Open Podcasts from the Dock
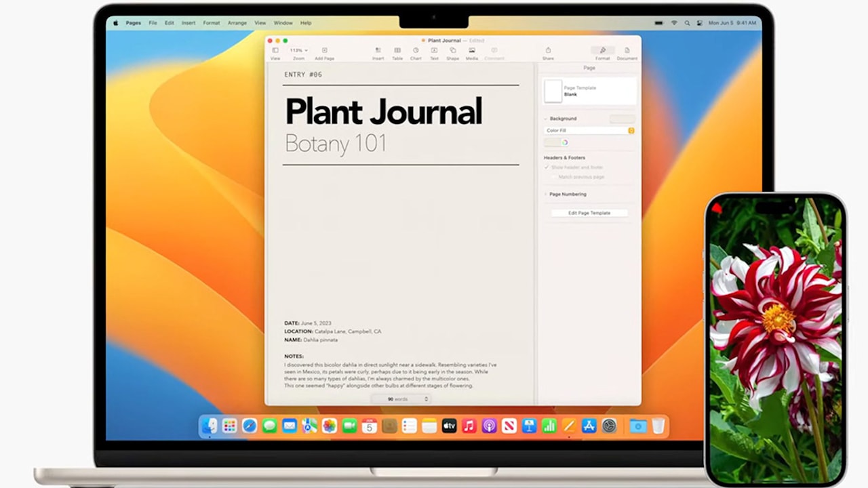The height and width of the screenshot is (488, 868). pyautogui.click(x=490, y=426)
